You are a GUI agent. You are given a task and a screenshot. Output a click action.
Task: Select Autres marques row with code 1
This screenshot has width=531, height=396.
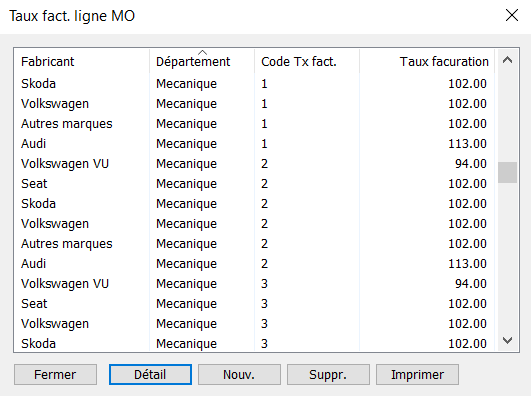coord(254,124)
